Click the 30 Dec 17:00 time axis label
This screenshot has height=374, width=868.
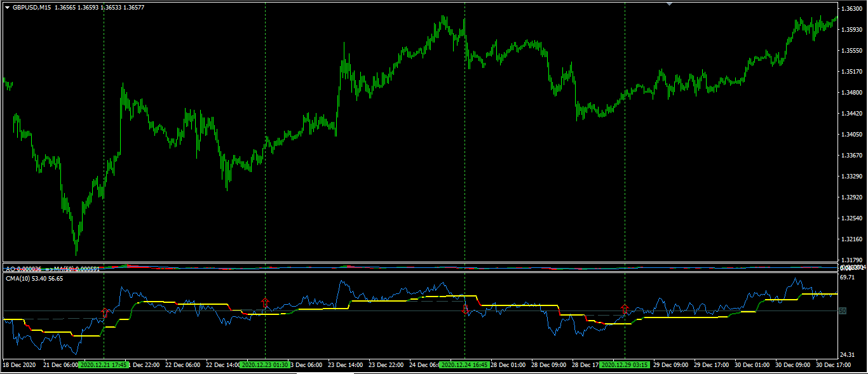click(834, 365)
